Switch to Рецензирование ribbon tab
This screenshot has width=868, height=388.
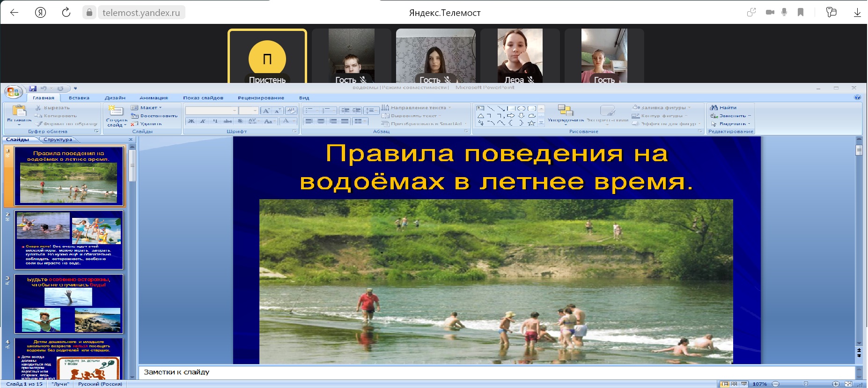click(261, 98)
